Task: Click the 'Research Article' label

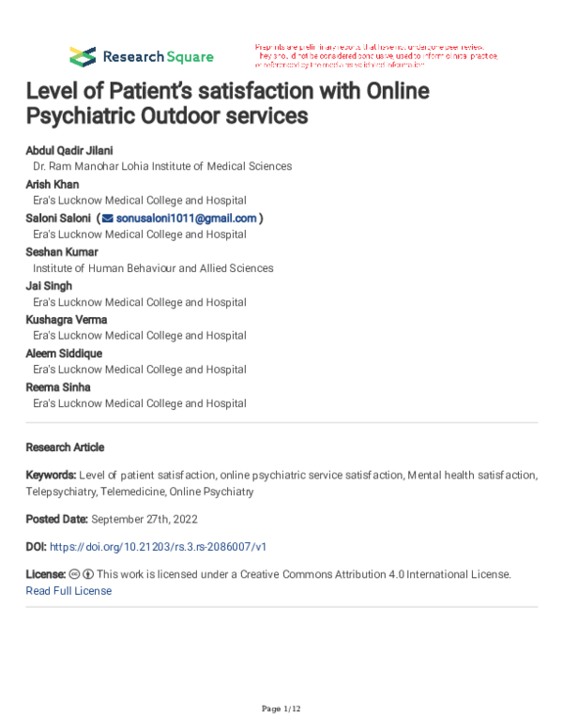Action: pyautogui.click(x=65, y=447)
